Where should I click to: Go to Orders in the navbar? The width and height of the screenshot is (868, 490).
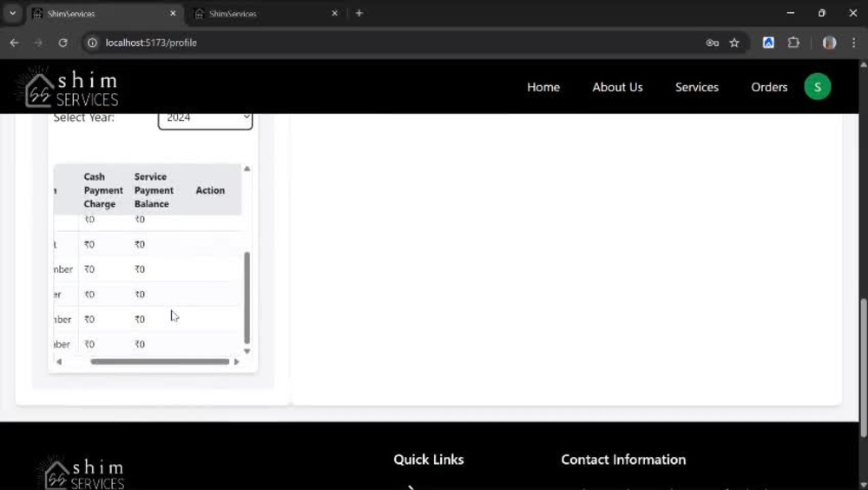pyautogui.click(x=769, y=87)
